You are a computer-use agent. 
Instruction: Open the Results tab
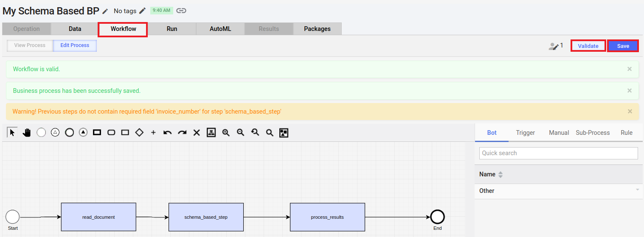(269, 29)
